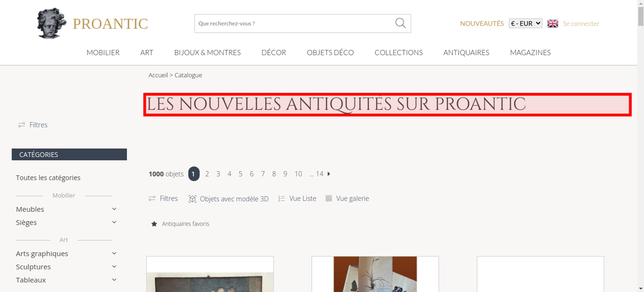Click the sidebar Filtres sliders icon
Viewport: 644px width, 292px height.
22,125
